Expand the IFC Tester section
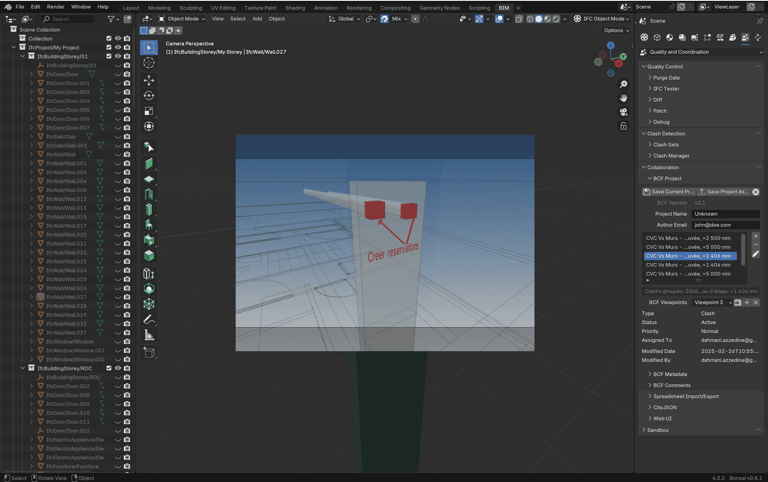The image size is (768, 482). pos(666,88)
